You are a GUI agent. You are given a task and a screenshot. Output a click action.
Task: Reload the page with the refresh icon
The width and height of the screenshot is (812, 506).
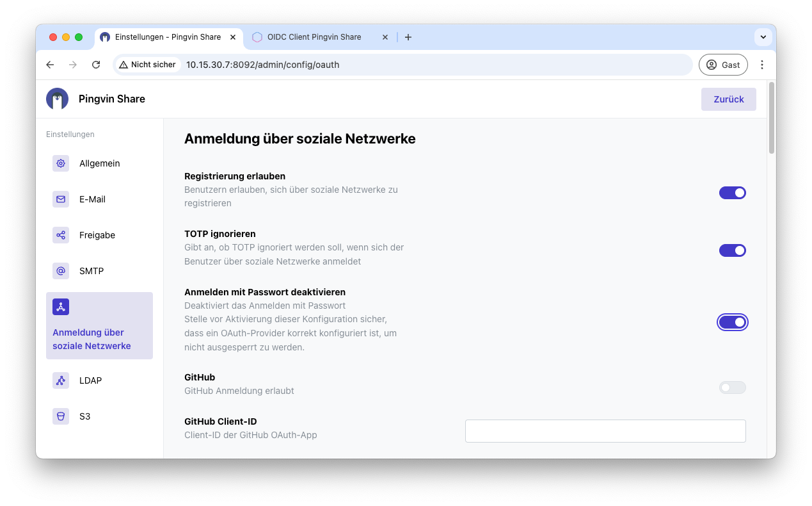click(x=96, y=65)
